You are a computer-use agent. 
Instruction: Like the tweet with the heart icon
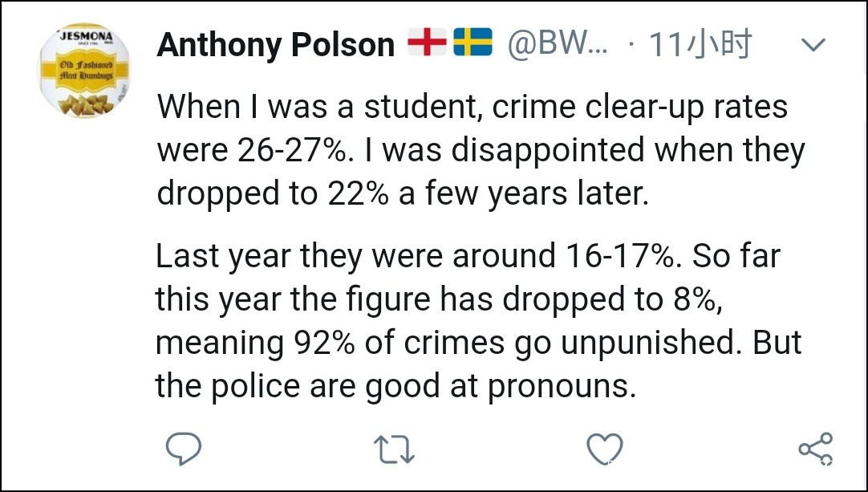605,449
